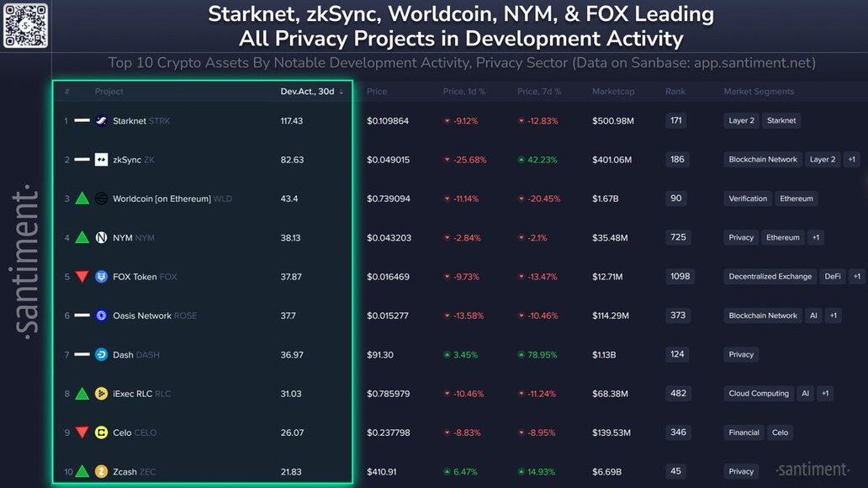The image size is (868, 488).
Task: Expand FOX Token's +1 market segments
Action: pos(856,277)
